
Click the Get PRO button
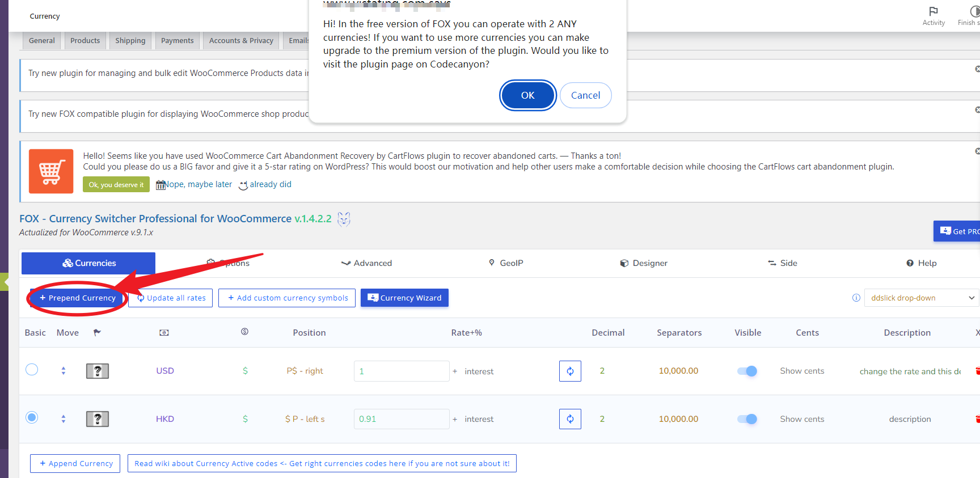[957, 231]
